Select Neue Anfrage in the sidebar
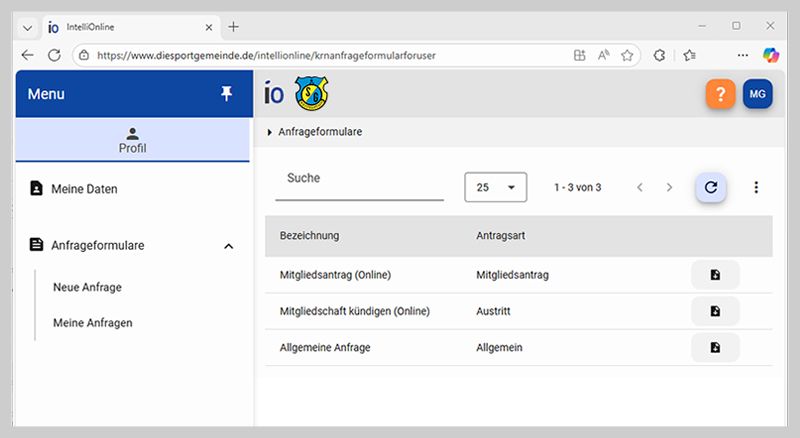Viewport: 800px width, 438px height. click(87, 287)
